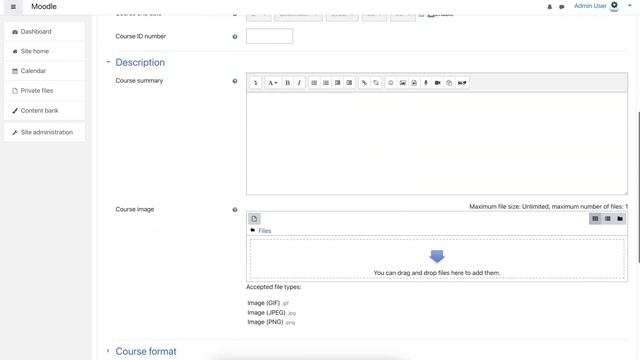Open the notifications bell in header
Image resolution: width=640 pixels, height=360 pixels.
pos(549,7)
